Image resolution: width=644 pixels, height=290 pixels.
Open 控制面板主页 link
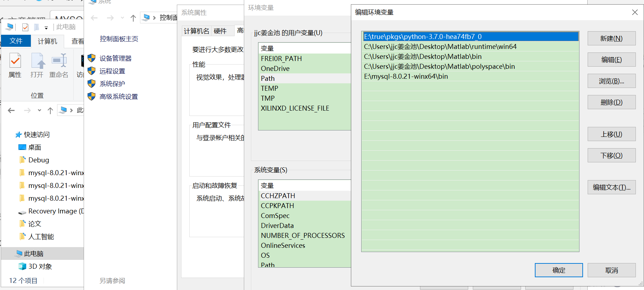click(119, 39)
